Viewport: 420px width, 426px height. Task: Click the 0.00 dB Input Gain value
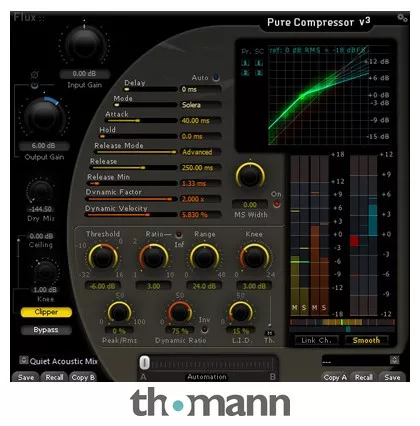coord(84,74)
